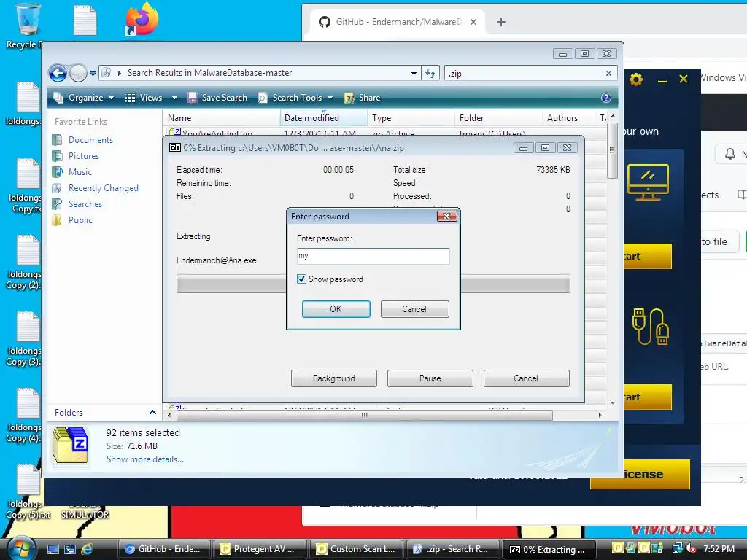
Task: Click the taskbar clock 7:52 PM
Action: pos(719,549)
